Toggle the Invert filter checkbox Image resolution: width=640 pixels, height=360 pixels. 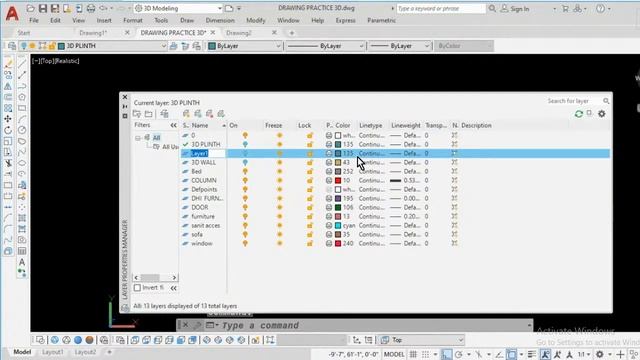tap(138, 288)
